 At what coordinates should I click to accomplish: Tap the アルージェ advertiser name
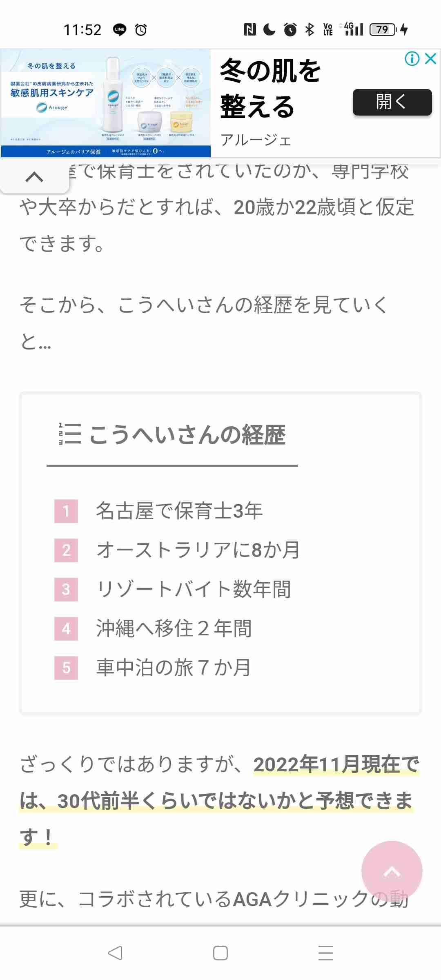coord(256,140)
